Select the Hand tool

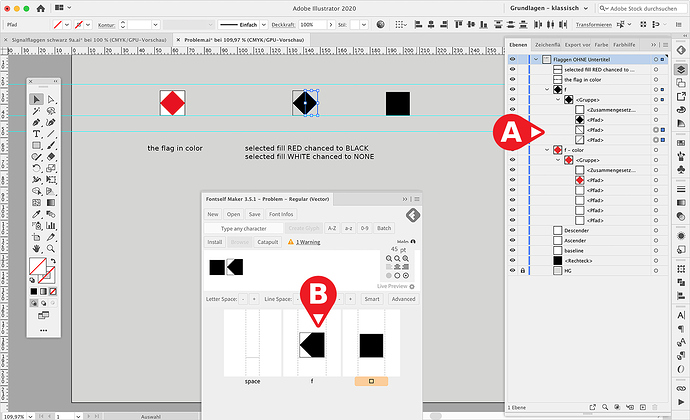pos(37,249)
